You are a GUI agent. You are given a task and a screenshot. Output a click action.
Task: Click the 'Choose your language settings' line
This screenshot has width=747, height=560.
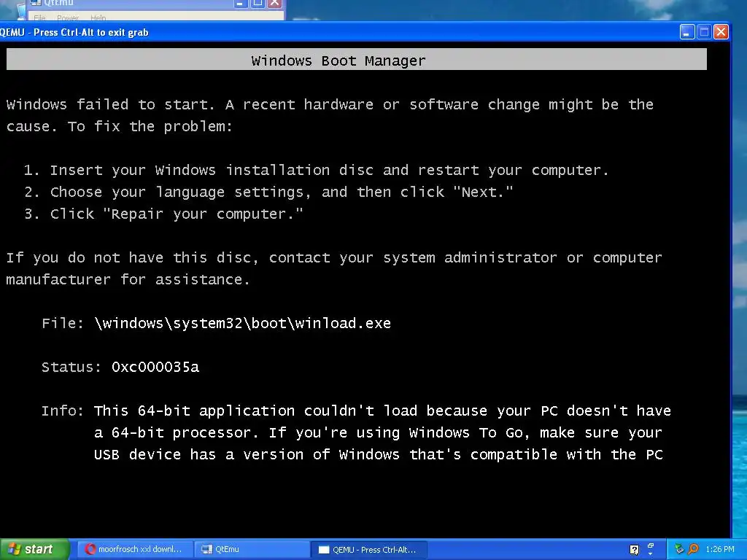268,192
